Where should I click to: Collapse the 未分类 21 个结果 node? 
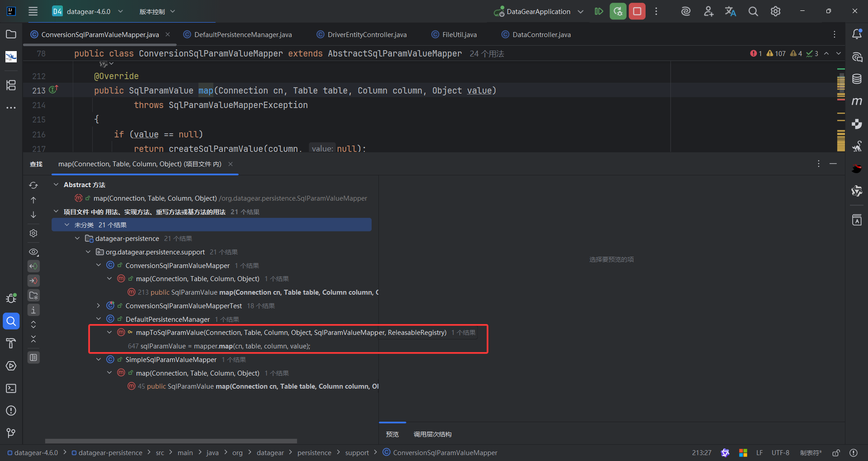pyautogui.click(x=67, y=225)
